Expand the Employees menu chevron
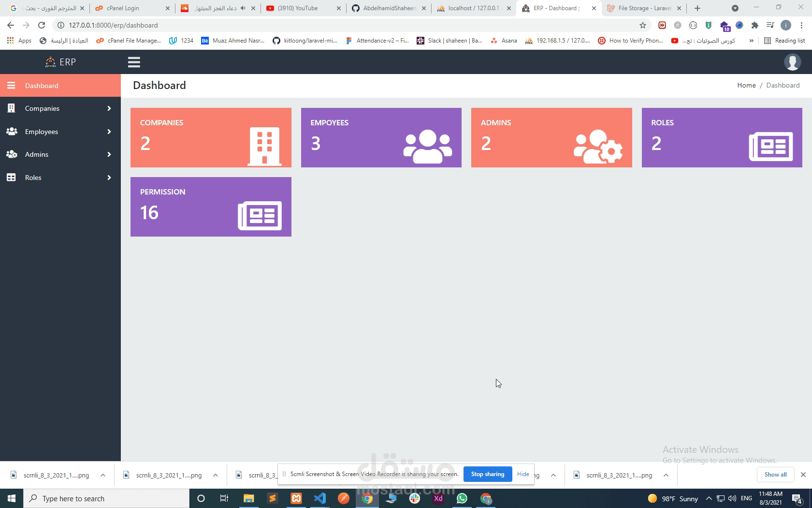The height and width of the screenshot is (508, 812). click(x=109, y=132)
